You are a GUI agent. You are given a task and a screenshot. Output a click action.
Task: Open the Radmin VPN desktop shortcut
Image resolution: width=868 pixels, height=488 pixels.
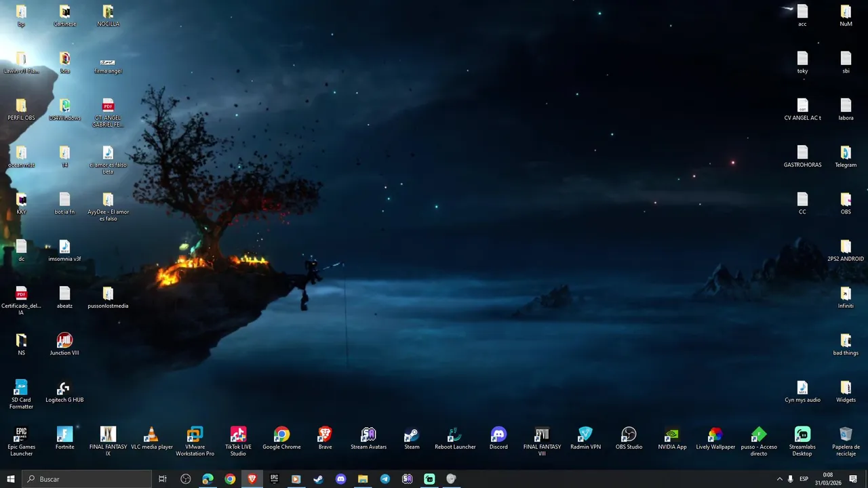[x=585, y=439]
